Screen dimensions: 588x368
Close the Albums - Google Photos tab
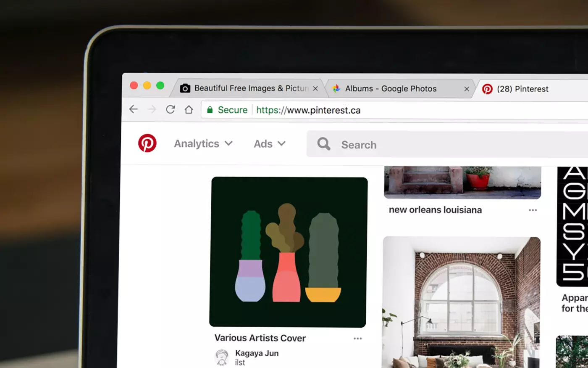click(467, 89)
